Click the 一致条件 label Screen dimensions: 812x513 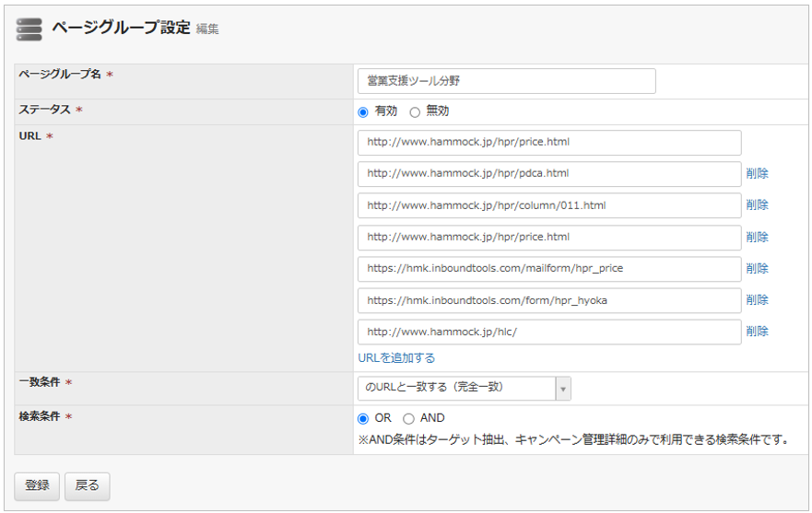click(x=40, y=382)
